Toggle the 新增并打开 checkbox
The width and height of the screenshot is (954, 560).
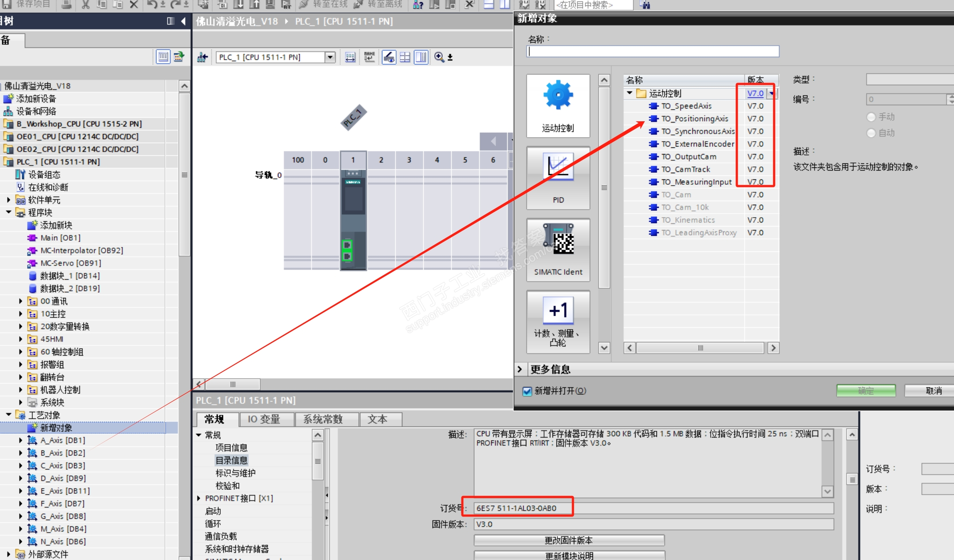click(x=527, y=391)
